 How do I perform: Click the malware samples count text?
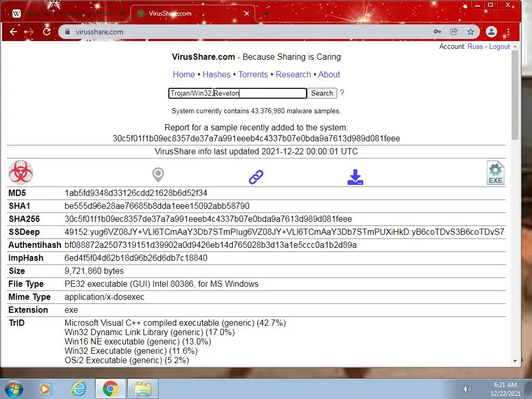(x=256, y=111)
